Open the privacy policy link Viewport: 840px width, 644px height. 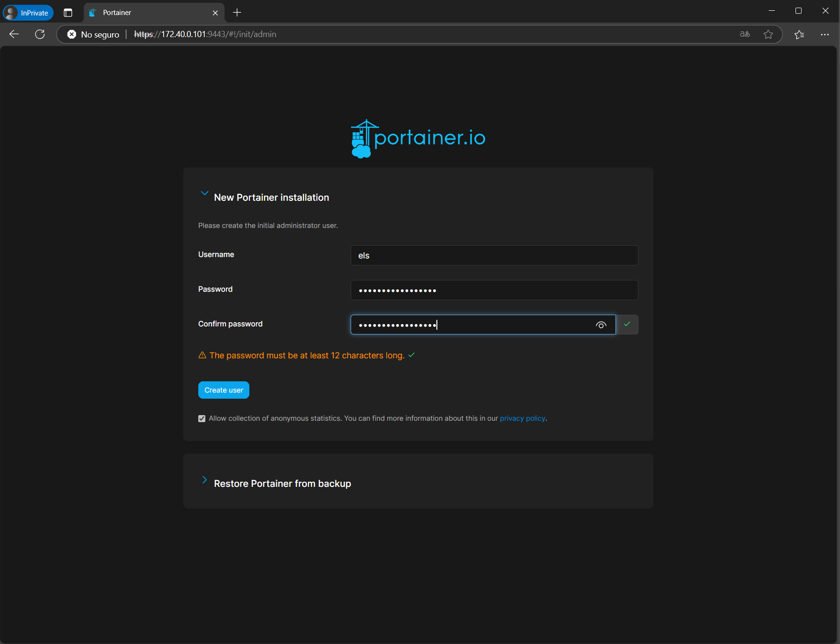pyautogui.click(x=523, y=418)
